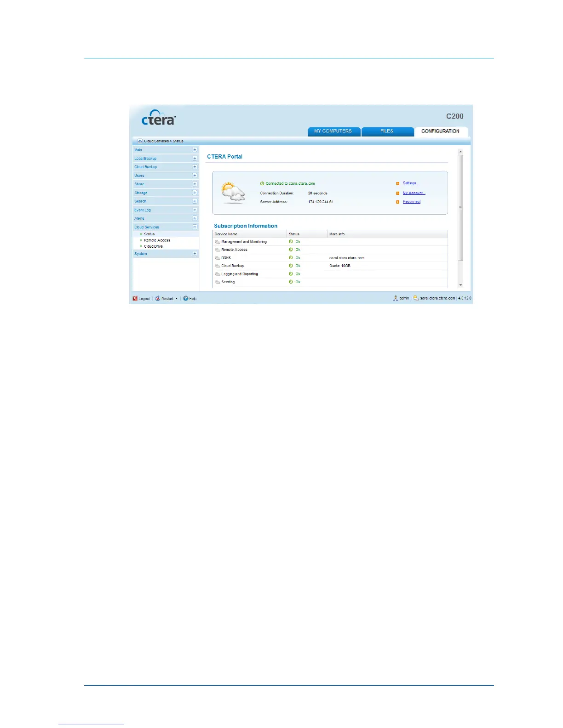This screenshot has height=728, width=563.
Task: Click the Help question mark icon
Action: pyautogui.click(x=186, y=298)
